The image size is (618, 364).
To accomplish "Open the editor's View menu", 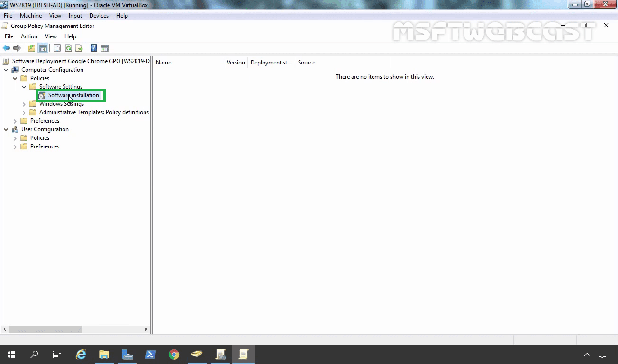I will point(51,36).
